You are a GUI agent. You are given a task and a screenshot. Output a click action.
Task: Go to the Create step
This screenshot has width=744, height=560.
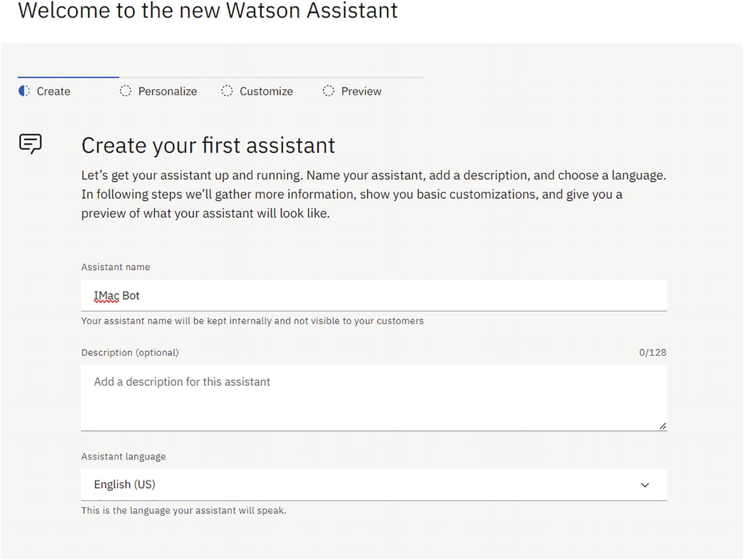coord(54,91)
